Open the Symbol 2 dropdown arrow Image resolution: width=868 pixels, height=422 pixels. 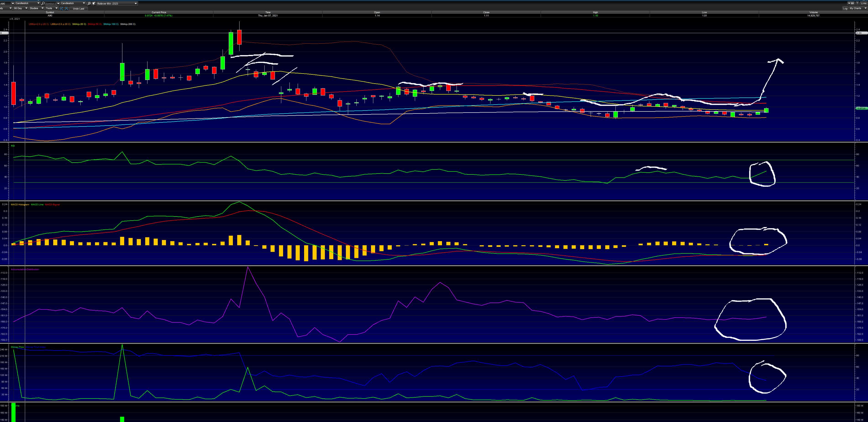[x=58, y=3]
